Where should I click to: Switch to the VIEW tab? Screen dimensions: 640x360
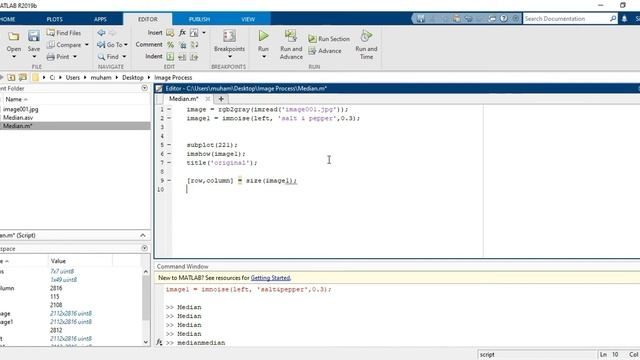(x=248, y=19)
